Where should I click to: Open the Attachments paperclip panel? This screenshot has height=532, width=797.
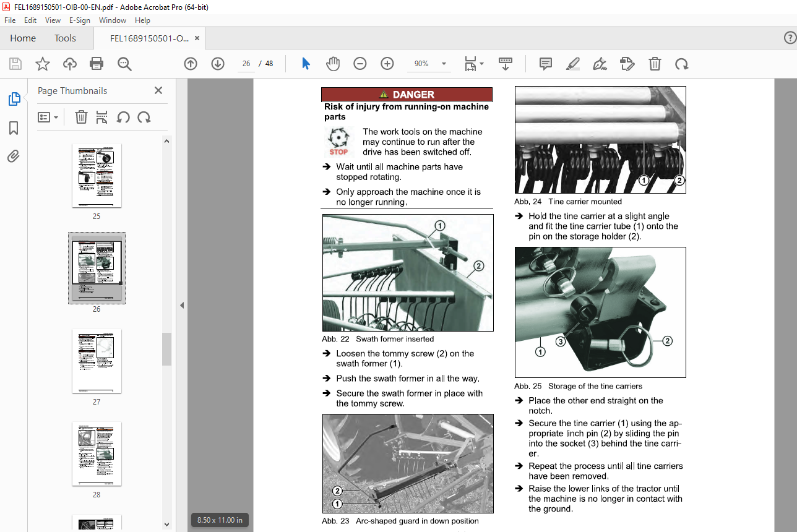pyautogui.click(x=14, y=157)
